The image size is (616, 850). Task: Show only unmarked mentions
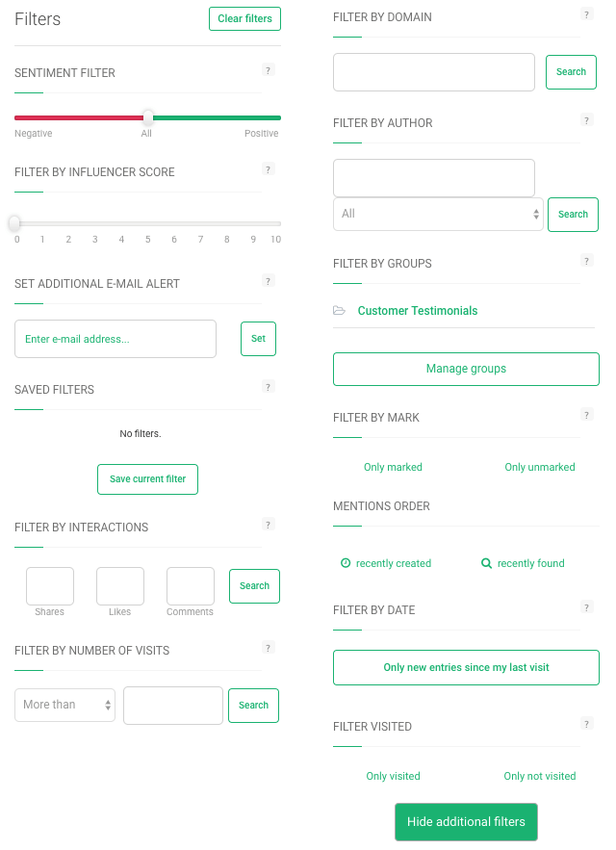coord(540,467)
